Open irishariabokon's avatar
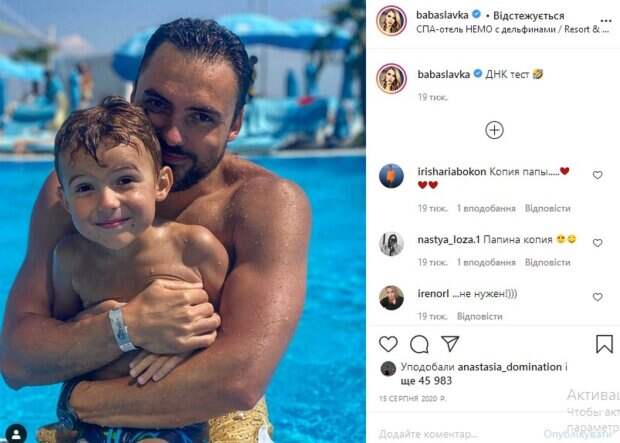This screenshot has width=620, height=443. point(391,176)
